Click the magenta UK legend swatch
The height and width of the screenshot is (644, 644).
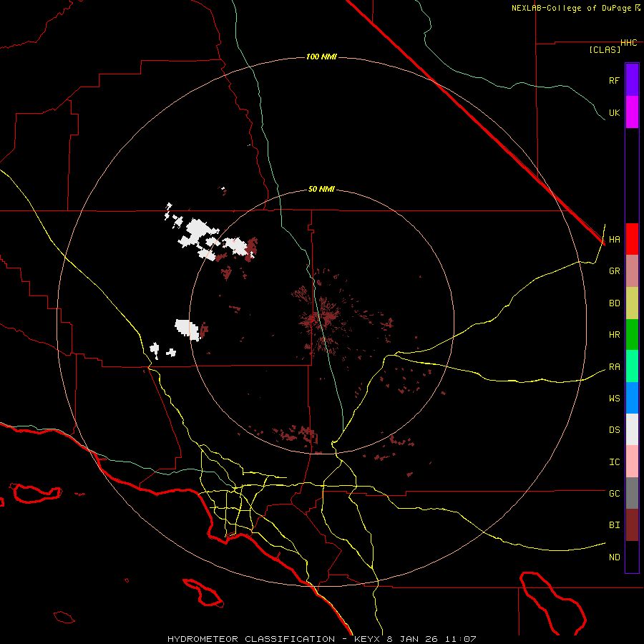click(x=632, y=112)
